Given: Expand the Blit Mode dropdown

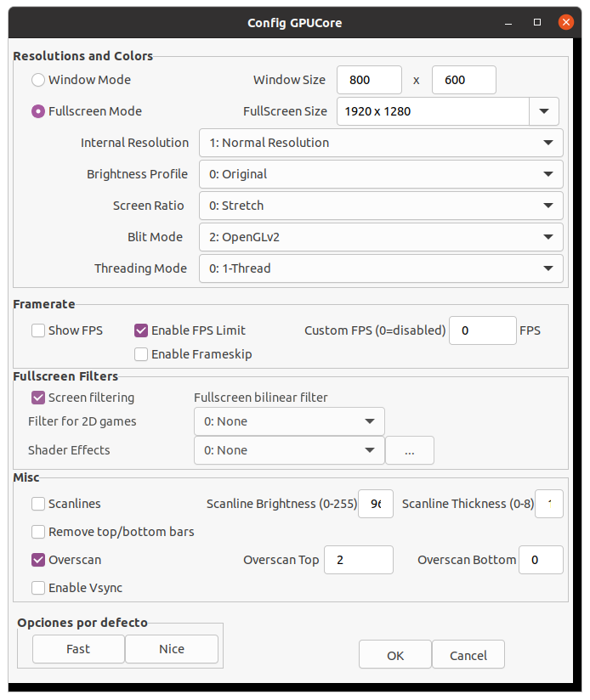Looking at the screenshot, I should [x=381, y=237].
